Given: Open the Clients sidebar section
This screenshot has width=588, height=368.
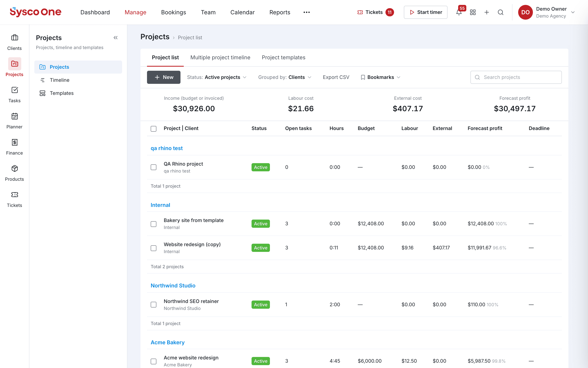Looking at the screenshot, I should tap(14, 42).
